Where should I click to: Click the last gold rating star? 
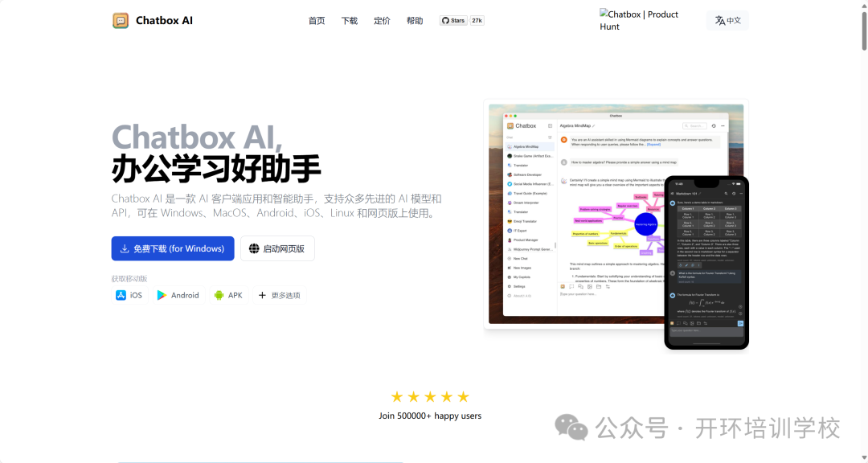[464, 396]
